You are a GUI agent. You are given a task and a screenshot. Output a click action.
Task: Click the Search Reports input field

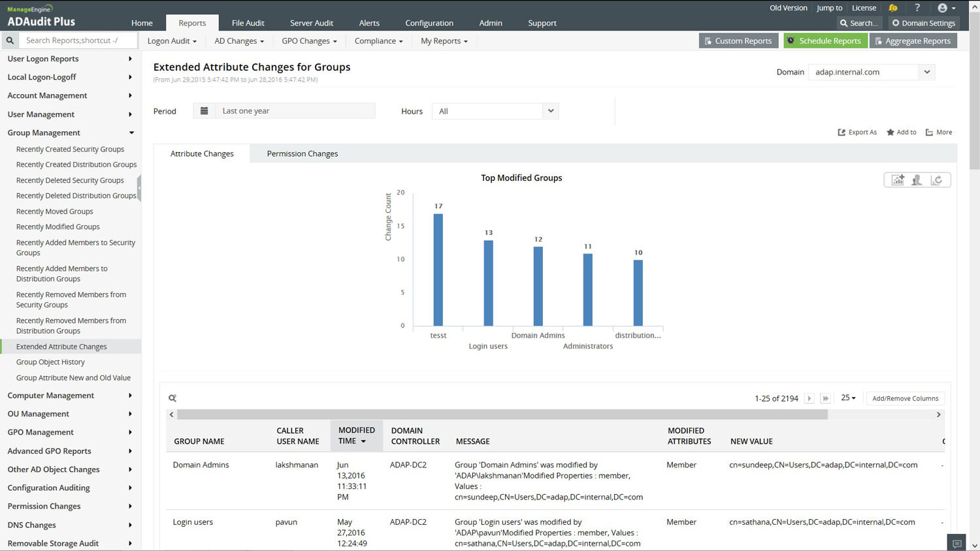[78, 40]
